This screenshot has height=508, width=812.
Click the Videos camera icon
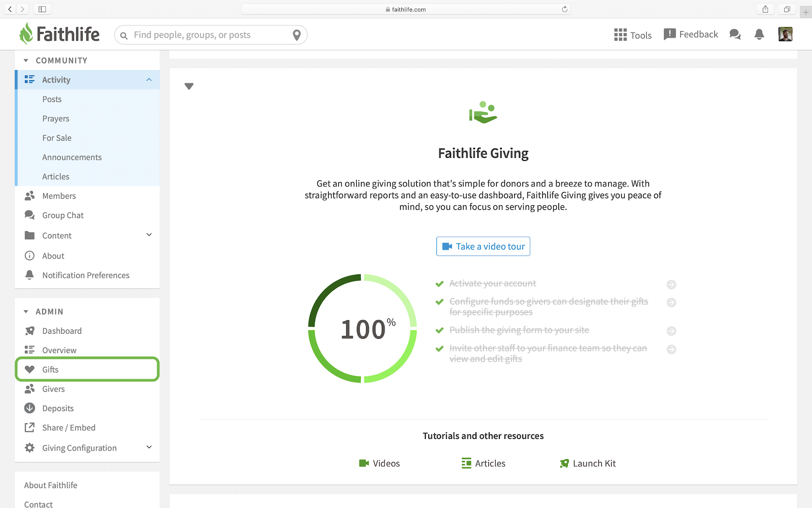point(364,463)
